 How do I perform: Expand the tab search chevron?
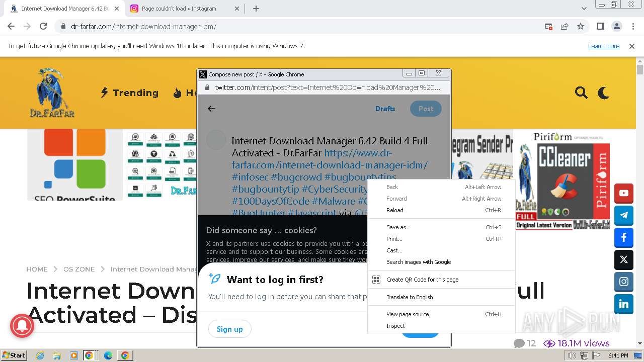[x=584, y=9]
